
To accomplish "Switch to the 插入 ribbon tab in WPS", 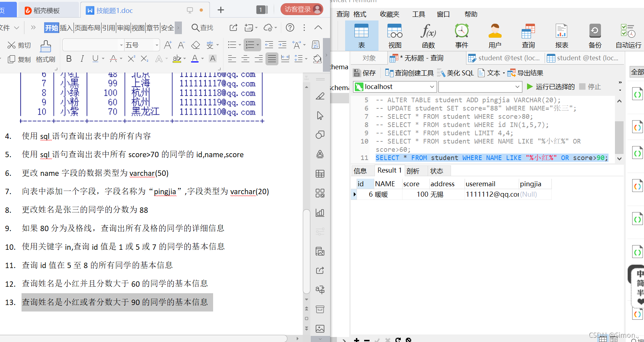I will (x=66, y=28).
